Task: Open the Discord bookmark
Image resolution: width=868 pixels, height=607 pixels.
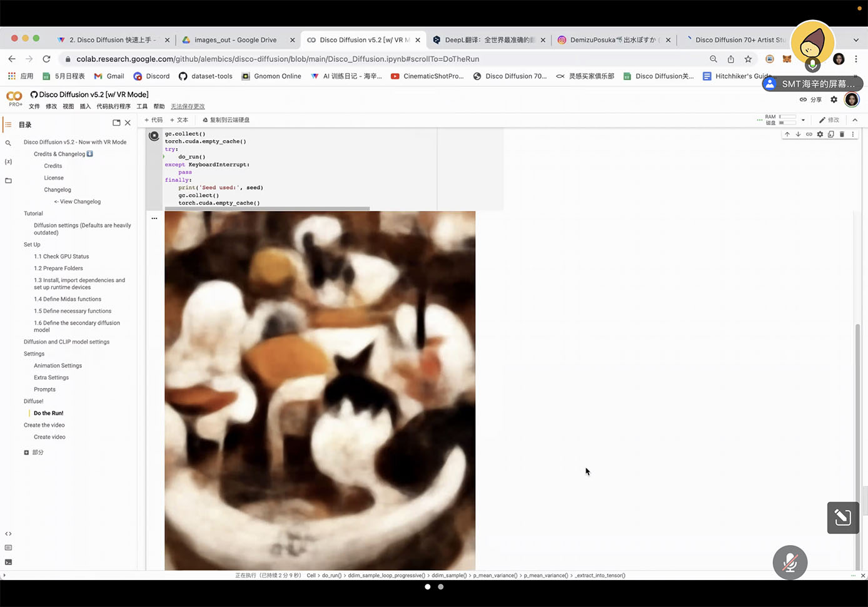Action: 151,76
